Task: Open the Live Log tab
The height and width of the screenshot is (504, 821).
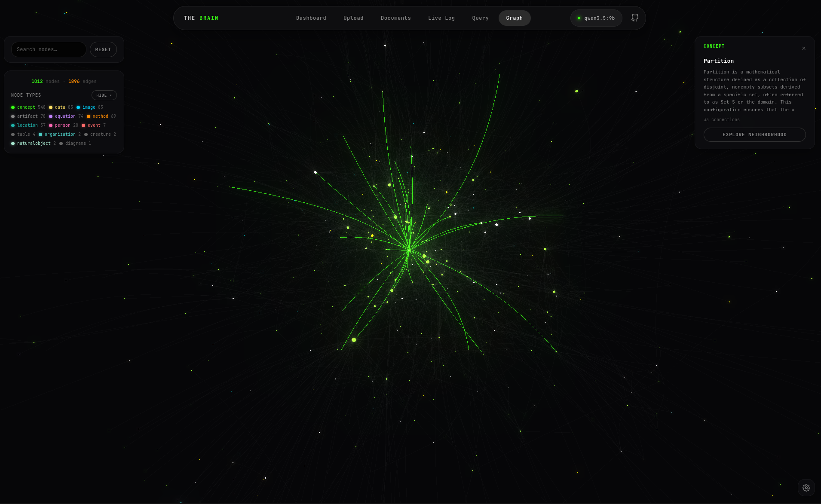Action: 441,18
